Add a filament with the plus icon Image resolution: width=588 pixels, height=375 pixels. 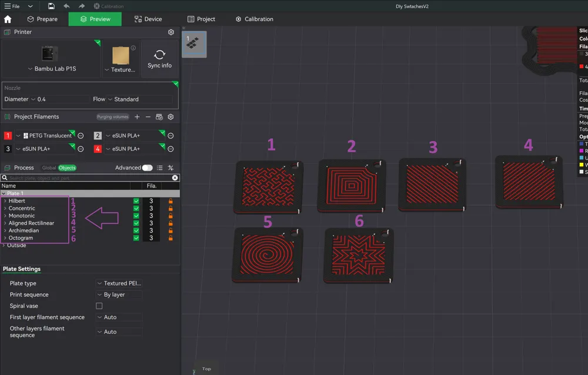tap(137, 117)
